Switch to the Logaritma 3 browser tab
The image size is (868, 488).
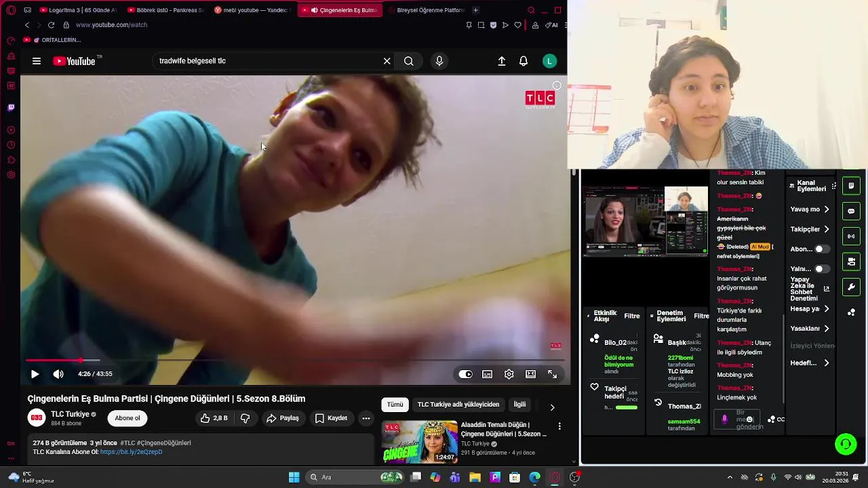coord(78,10)
